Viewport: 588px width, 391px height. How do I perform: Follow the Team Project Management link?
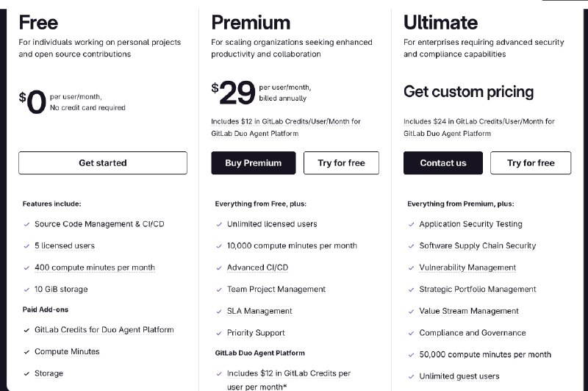276,290
